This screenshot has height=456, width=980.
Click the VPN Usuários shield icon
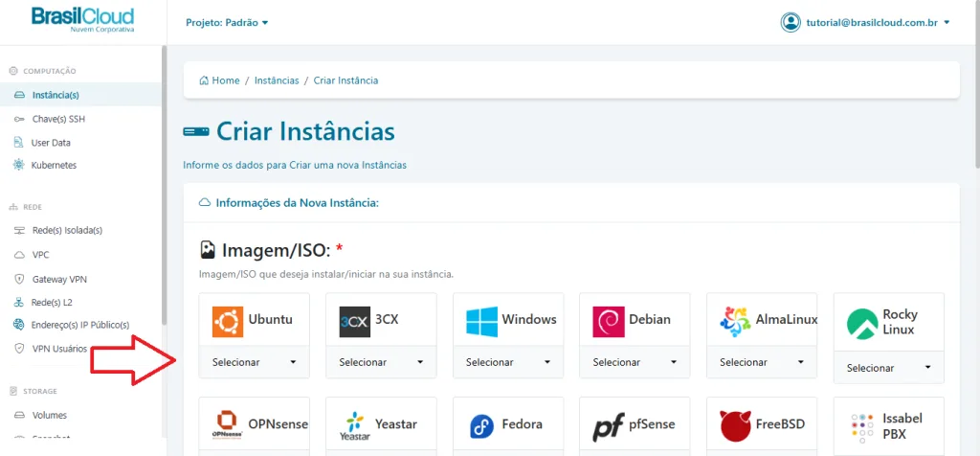pyautogui.click(x=19, y=349)
